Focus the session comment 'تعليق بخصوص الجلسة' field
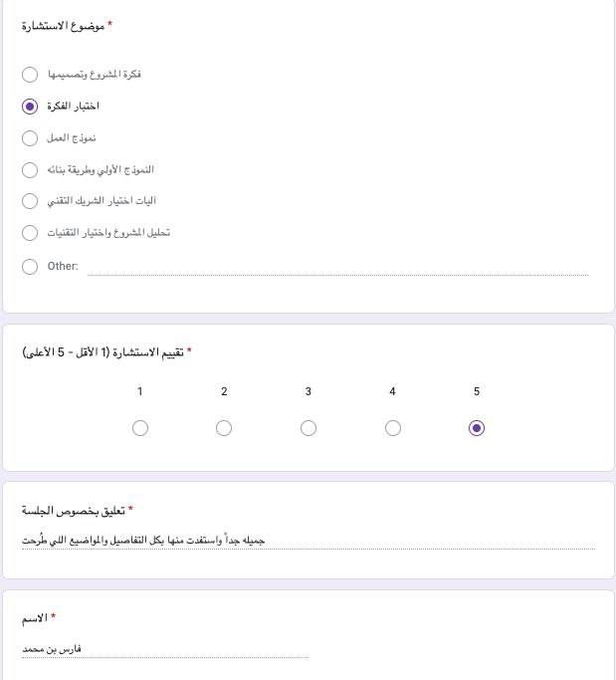 click(x=308, y=541)
